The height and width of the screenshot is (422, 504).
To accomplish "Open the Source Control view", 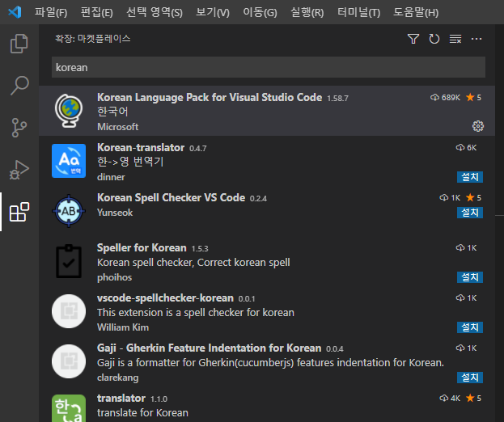I will (x=19, y=128).
